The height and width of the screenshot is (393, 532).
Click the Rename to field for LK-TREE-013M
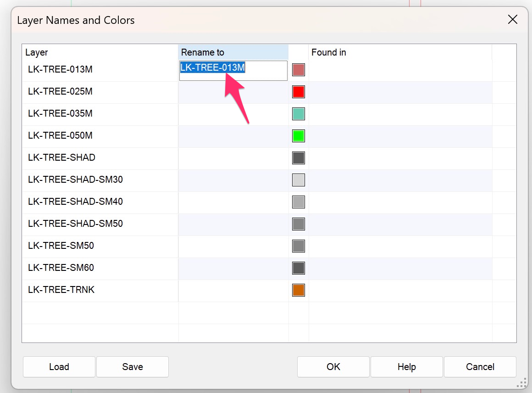(233, 71)
